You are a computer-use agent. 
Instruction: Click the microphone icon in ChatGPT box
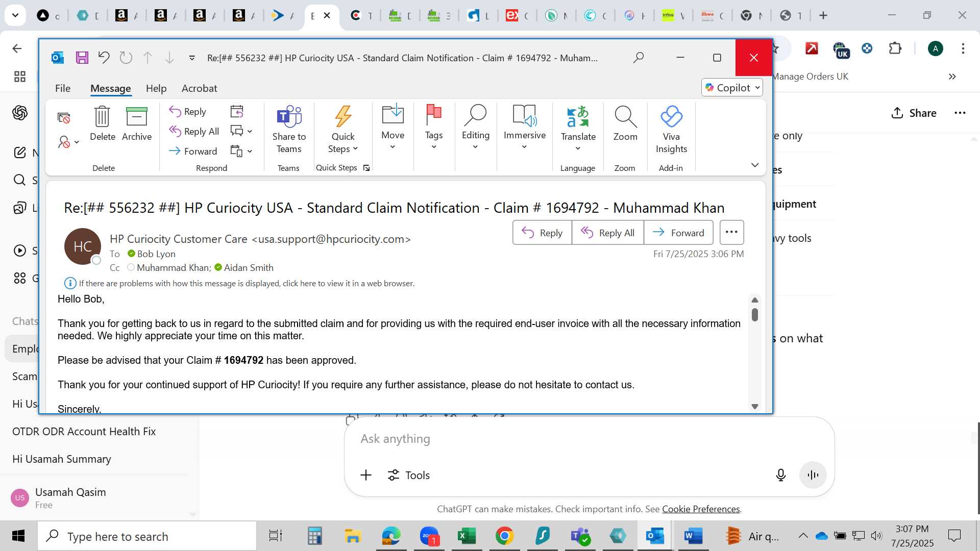780,475
